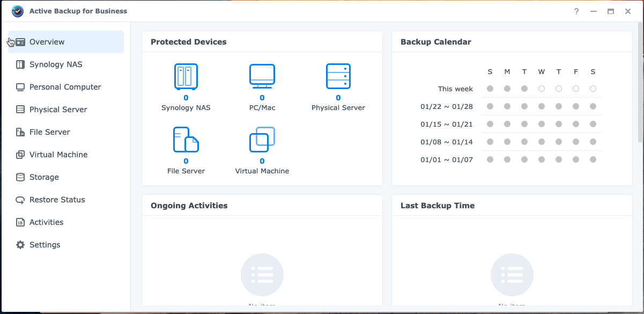Viewport: 644px width, 314px height.
Task: Click the PC/Mac monitor icon in Protected Devices
Action: pyautogui.click(x=262, y=76)
